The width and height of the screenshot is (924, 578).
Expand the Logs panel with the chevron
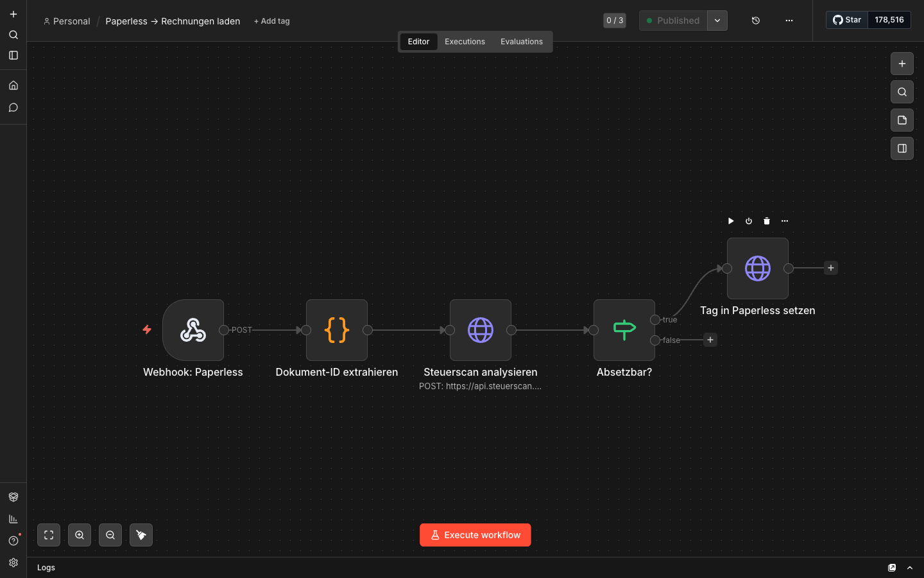coord(910,568)
